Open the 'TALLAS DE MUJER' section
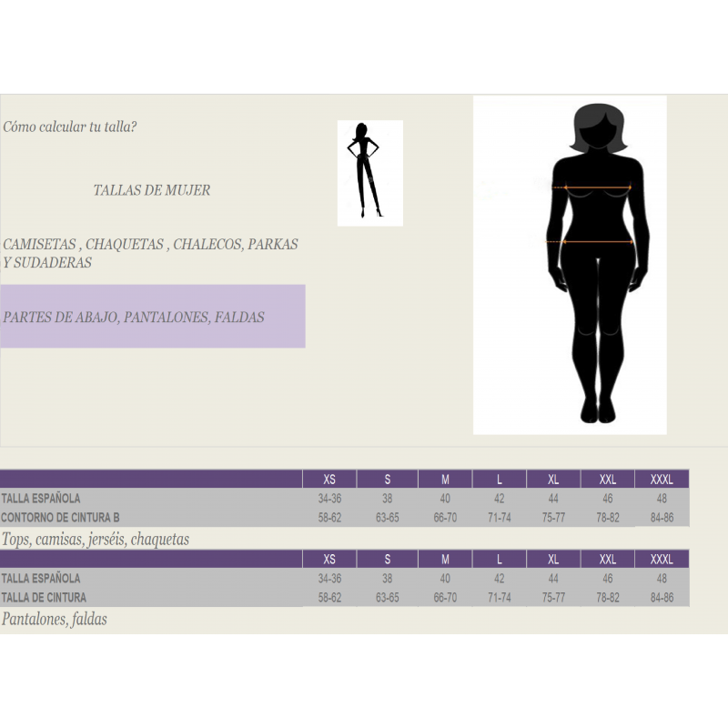 152,190
